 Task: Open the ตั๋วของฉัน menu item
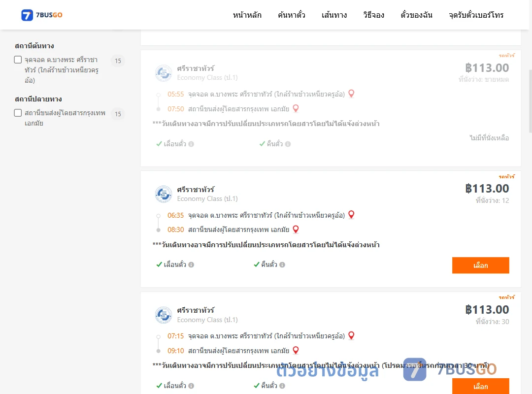coord(416,15)
